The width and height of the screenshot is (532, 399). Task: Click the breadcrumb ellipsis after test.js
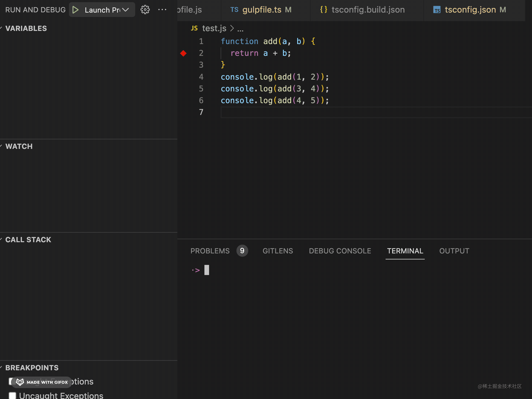click(240, 29)
